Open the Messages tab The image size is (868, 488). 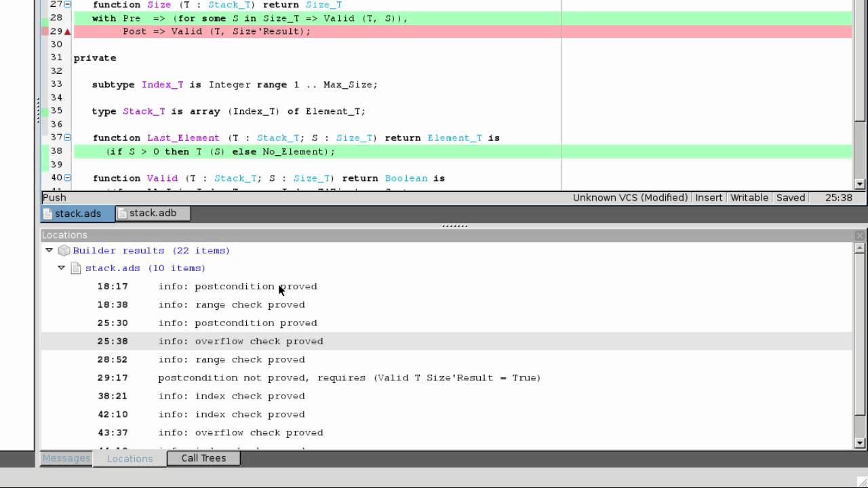66,458
